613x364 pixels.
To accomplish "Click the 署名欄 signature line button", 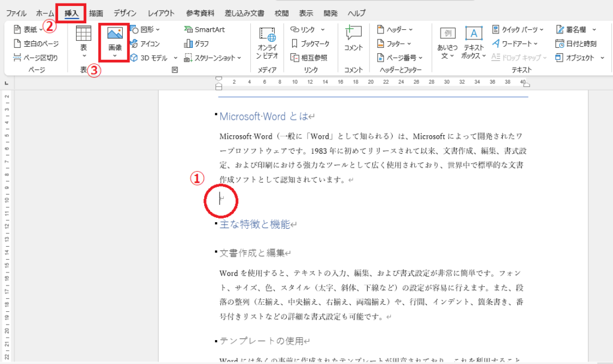I will (x=571, y=29).
